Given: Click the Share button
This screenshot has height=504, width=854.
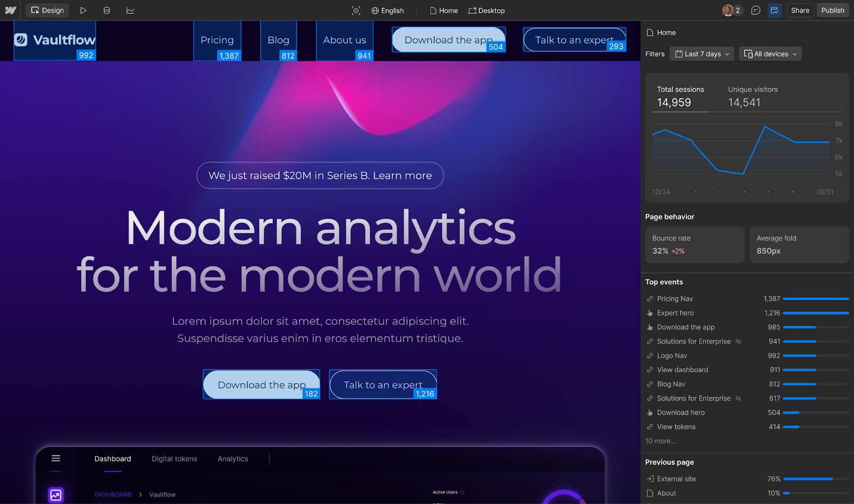Looking at the screenshot, I should point(800,10).
